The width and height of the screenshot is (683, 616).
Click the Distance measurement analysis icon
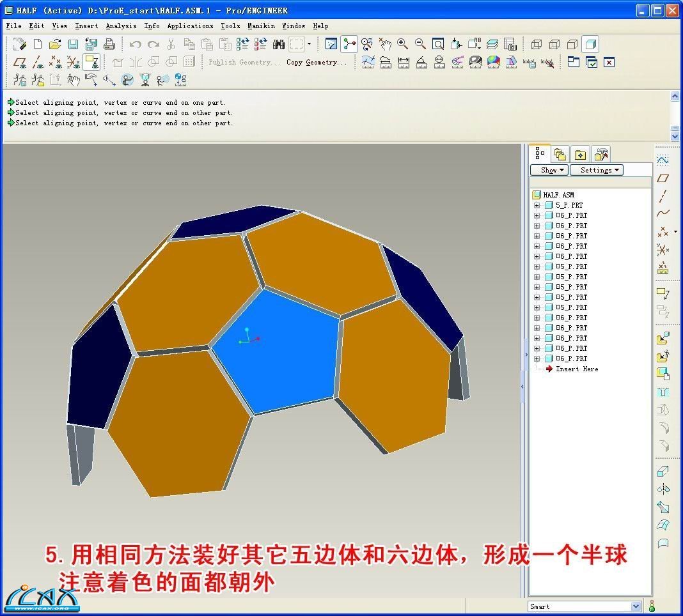(404, 62)
